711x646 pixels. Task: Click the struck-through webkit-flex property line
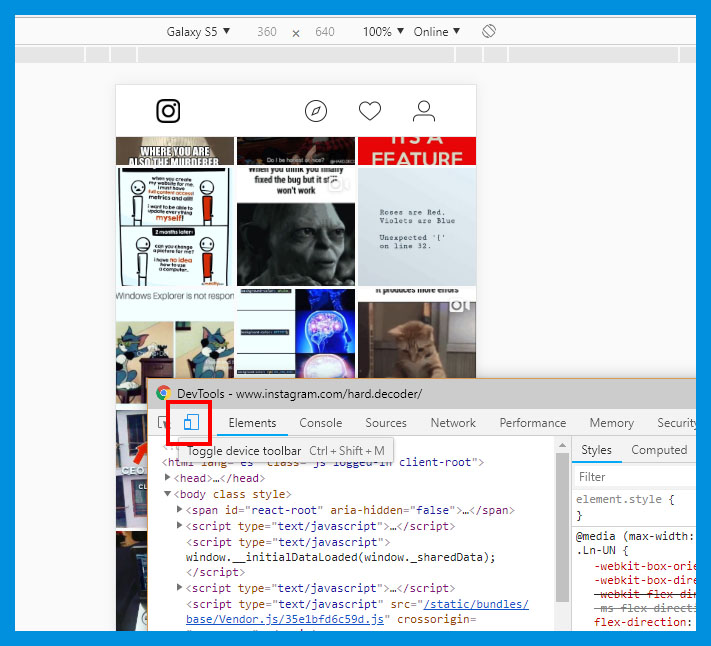(644, 594)
